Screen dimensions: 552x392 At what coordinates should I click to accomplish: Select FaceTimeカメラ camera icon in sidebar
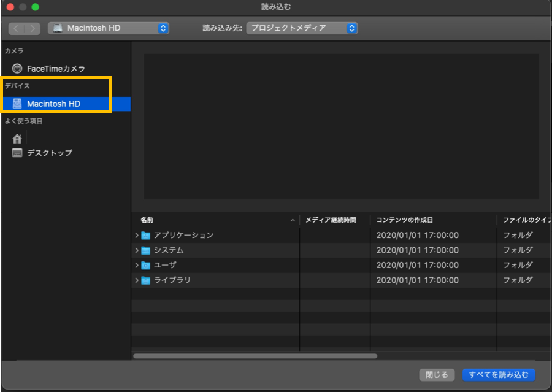(17, 68)
